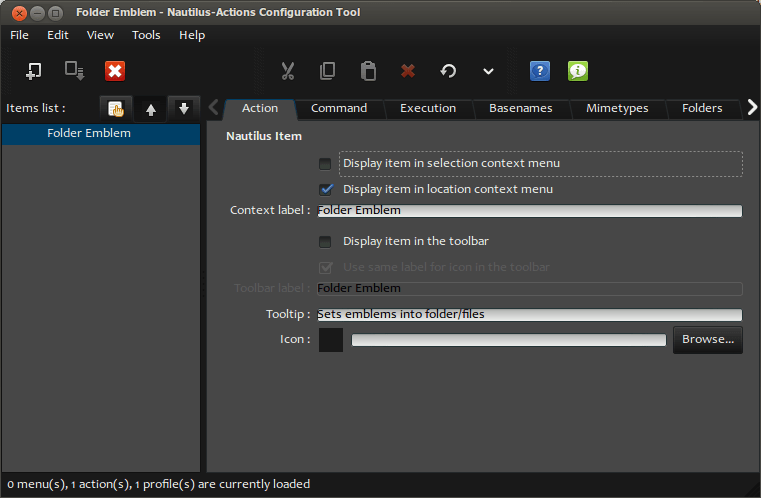Enable Display item in selection context menu
Screen dimensions: 761x498
coord(325,164)
